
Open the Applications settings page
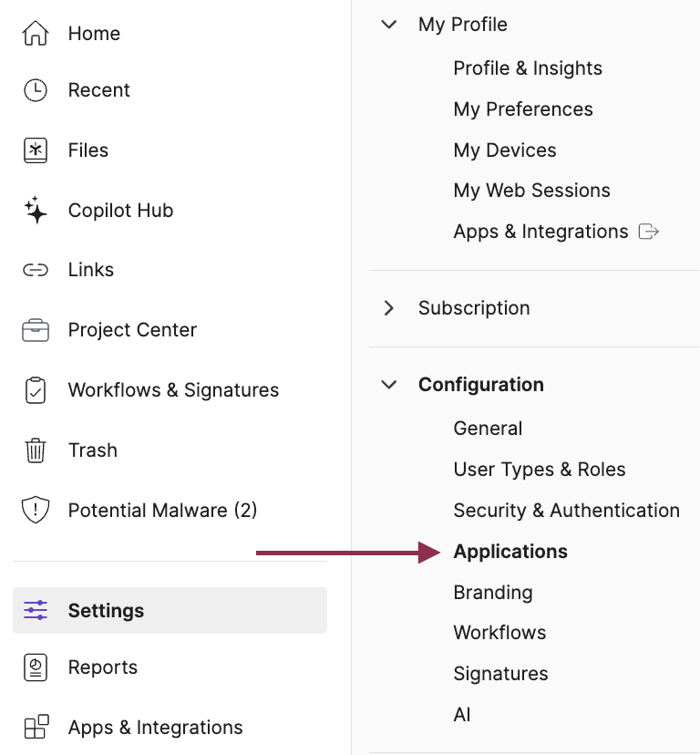tap(510, 551)
